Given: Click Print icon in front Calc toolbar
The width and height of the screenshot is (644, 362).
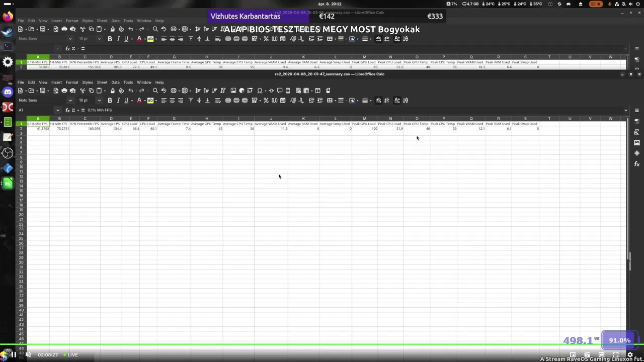Looking at the screenshot, I should (64, 90).
